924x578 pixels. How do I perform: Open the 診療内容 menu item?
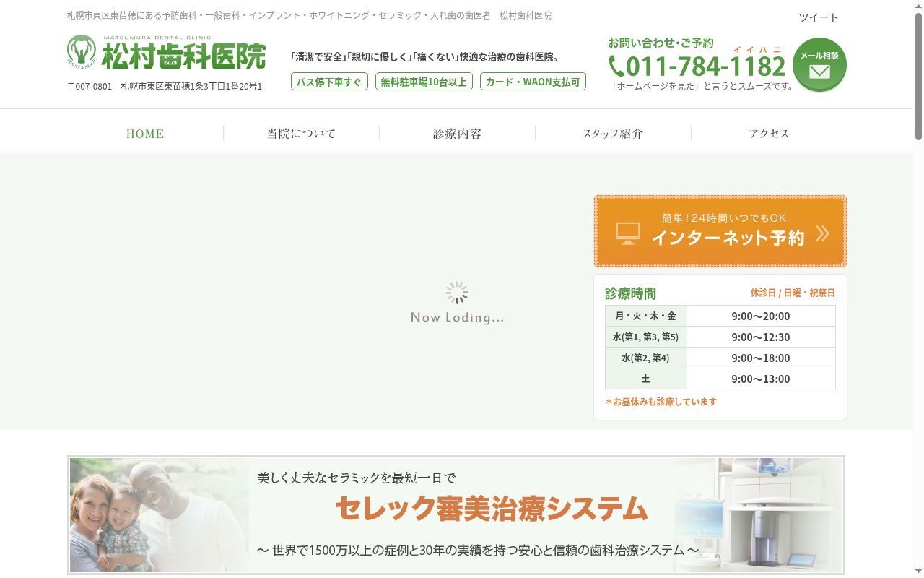[457, 134]
